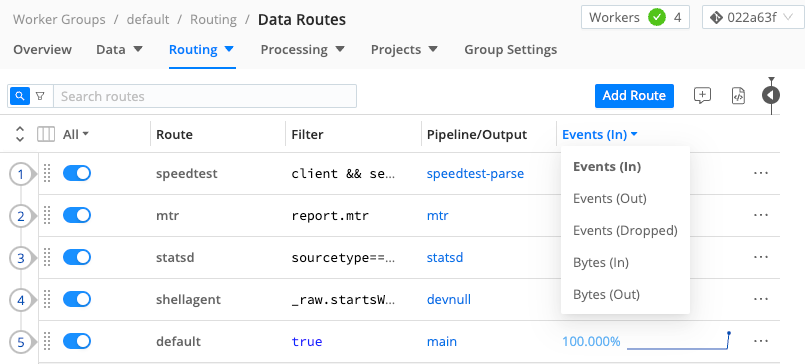805x364 pixels.
Task: Select route number 4 marker
Action: (x=21, y=300)
